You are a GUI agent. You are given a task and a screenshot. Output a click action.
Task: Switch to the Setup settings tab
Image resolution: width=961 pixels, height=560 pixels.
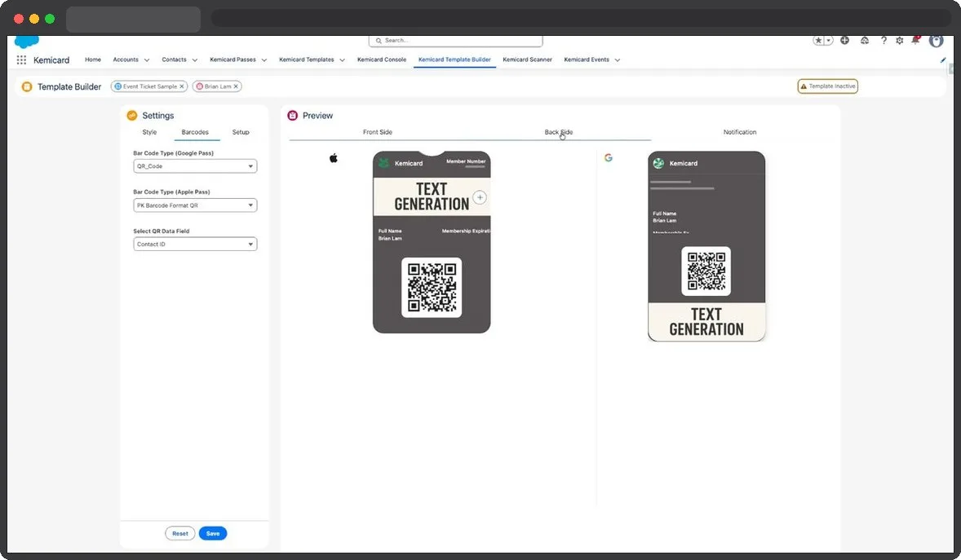coord(241,132)
